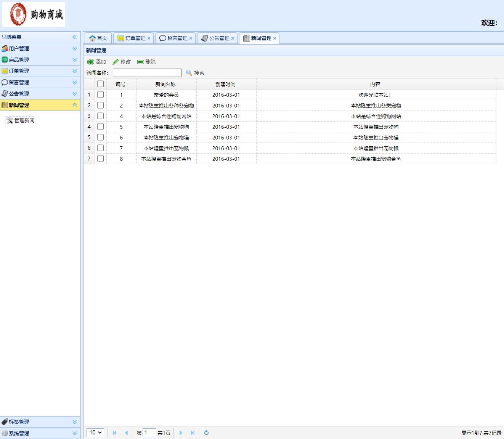Collapse navigation menu with double-arrow icon

coord(75,37)
